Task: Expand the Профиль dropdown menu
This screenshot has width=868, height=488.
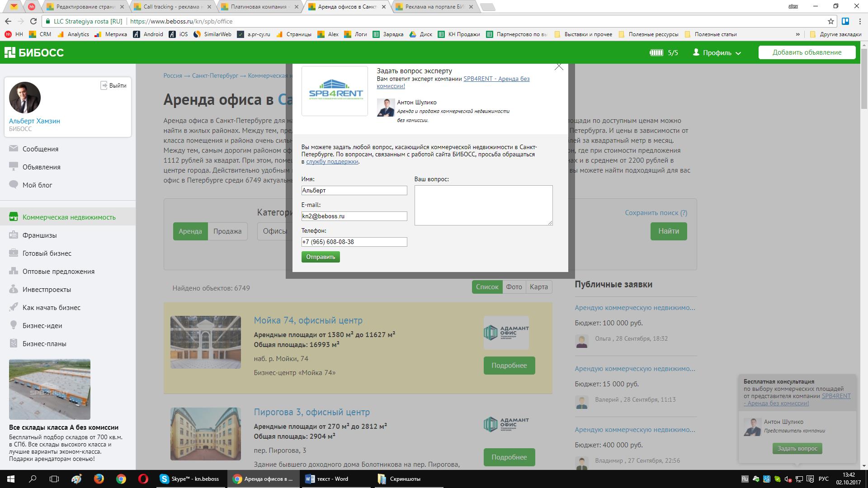Action: pos(717,53)
